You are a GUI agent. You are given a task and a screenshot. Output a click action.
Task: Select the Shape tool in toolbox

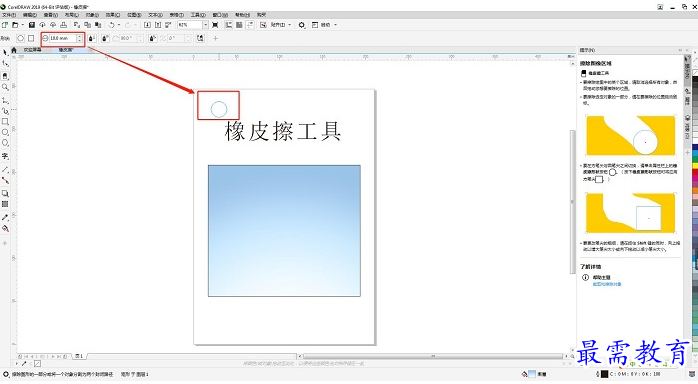click(5, 64)
